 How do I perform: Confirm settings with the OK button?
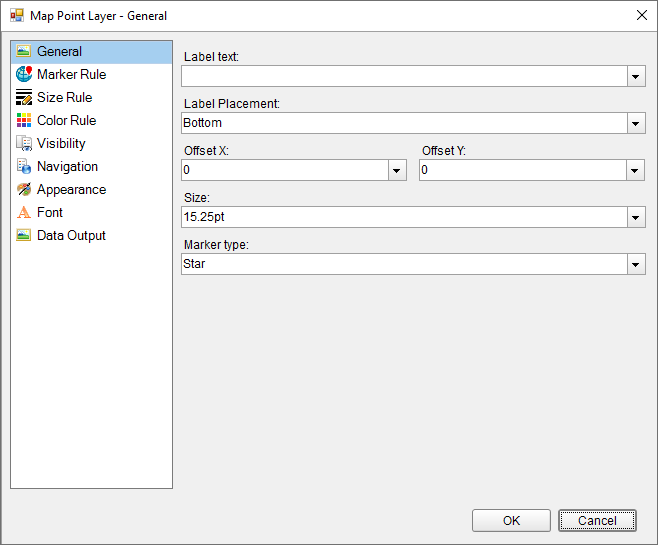point(511,521)
